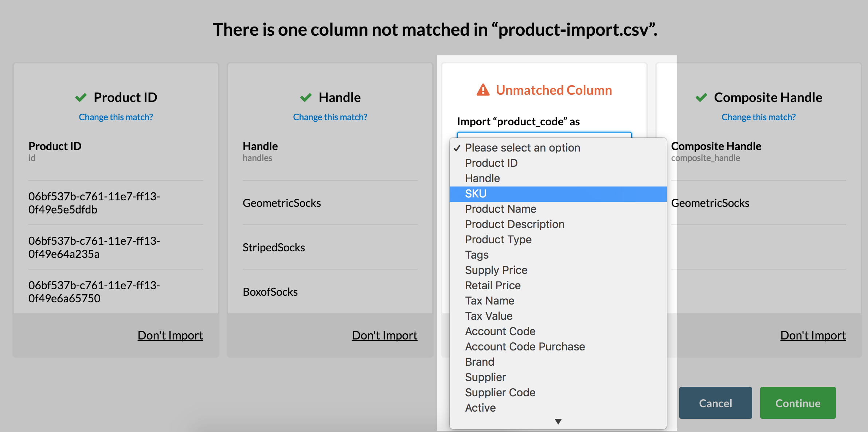Viewport: 868px width, 432px height.
Task: Click 'Change this match?' under Product ID
Action: click(x=116, y=117)
